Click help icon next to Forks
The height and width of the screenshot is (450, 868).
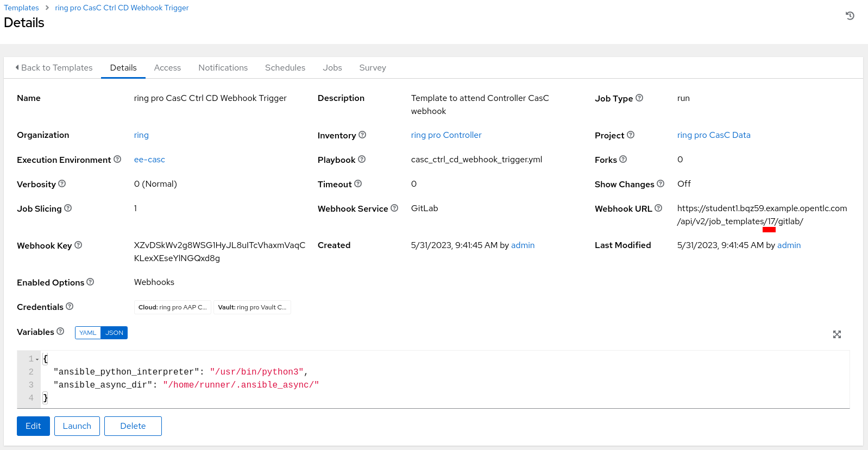coord(623,159)
